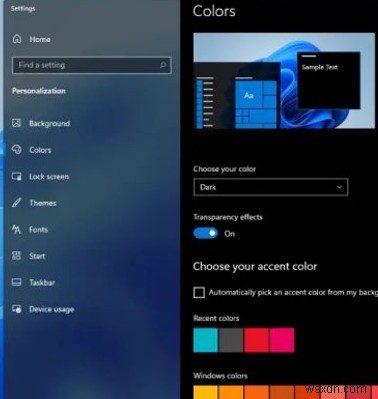
Task: Select the Fonts icon
Action: pyautogui.click(x=17, y=229)
